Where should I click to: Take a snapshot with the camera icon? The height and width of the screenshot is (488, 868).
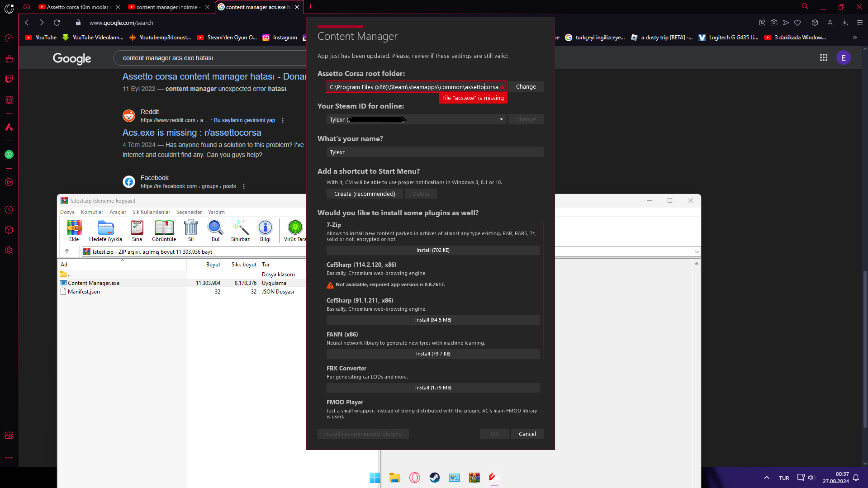774,23
